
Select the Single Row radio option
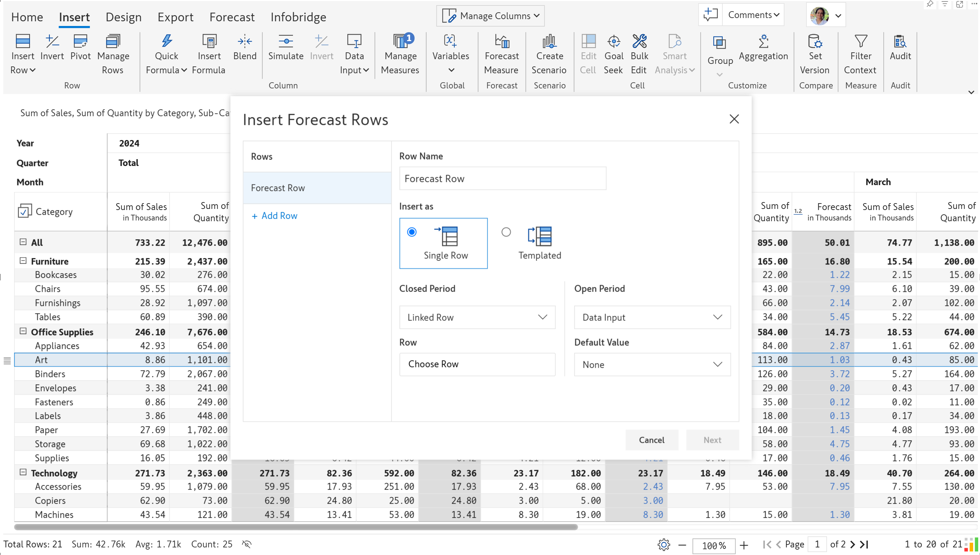(411, 232)
